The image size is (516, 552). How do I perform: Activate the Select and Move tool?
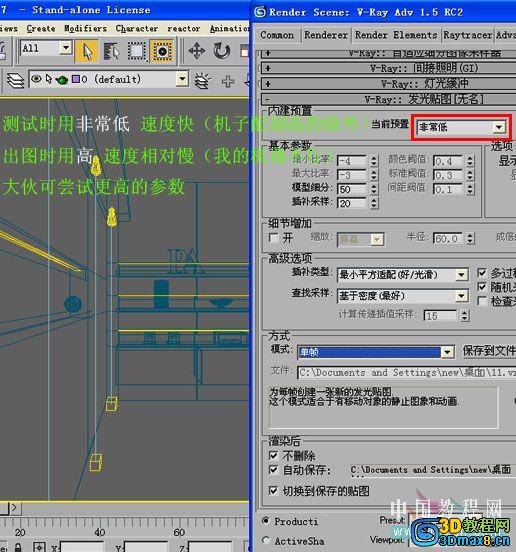197,51
